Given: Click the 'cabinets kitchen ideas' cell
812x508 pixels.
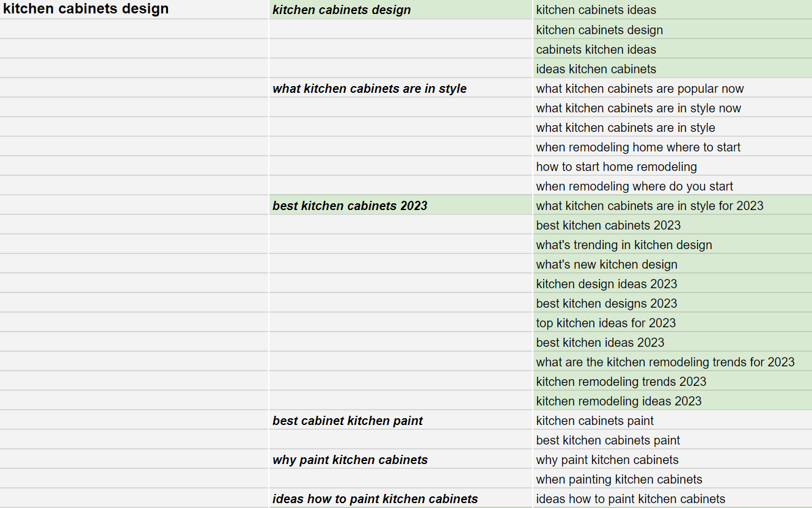Looking at the screenshot, I should point(672,49).
